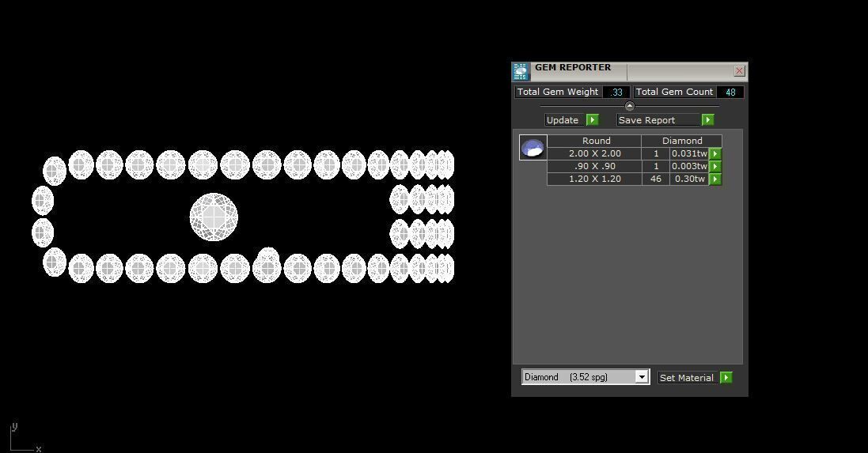Image resolution: width=868 pixels, height=453 pixels.
Task: Click green arrow for .90 X .90 row
Action: click(715, 167)
